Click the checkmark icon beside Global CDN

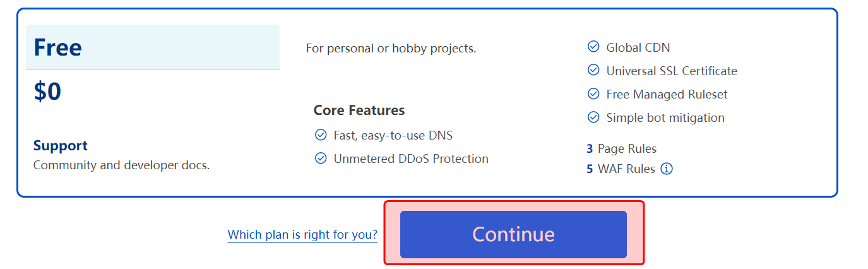(593, 47)
